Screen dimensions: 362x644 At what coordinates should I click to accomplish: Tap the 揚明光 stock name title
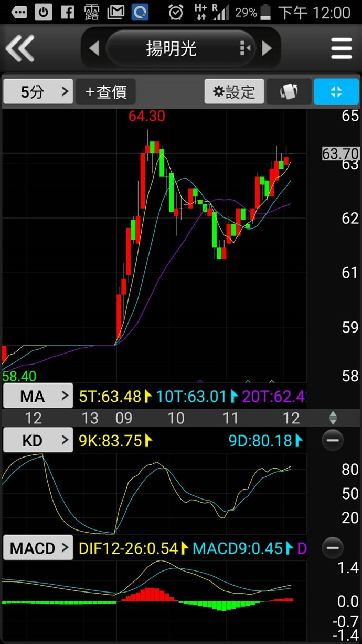point(171,49)
